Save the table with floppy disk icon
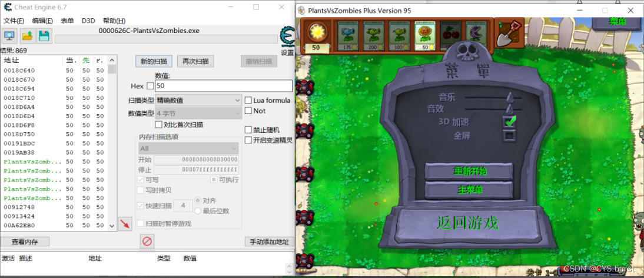Image resolution: width=644 pixels, height=278 pixels. [x=44, y=36]
